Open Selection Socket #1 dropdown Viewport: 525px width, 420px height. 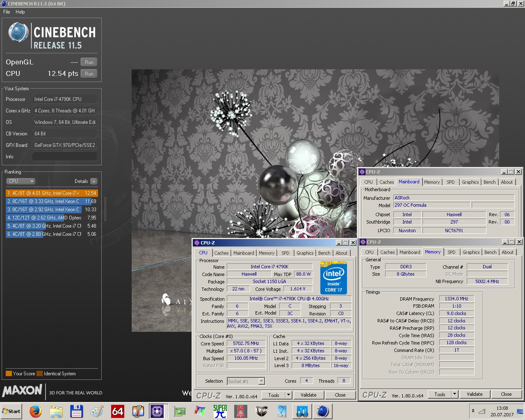coord(246,381)
